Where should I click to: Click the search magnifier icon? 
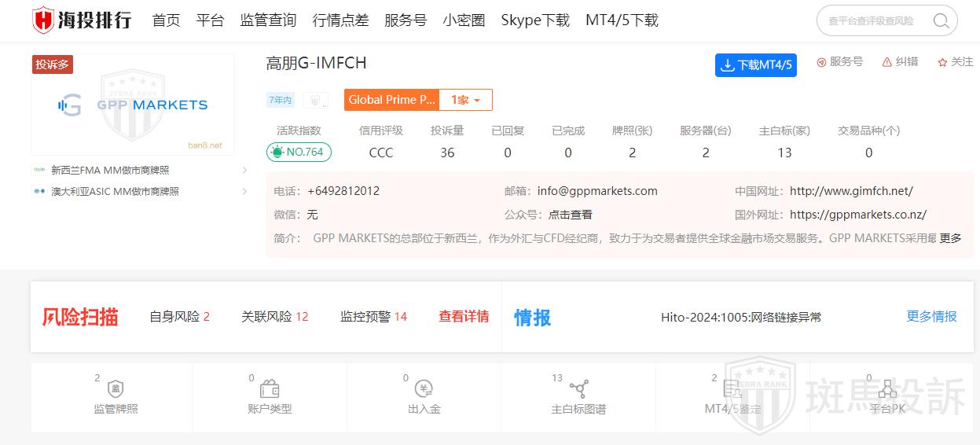click(941, 21)
